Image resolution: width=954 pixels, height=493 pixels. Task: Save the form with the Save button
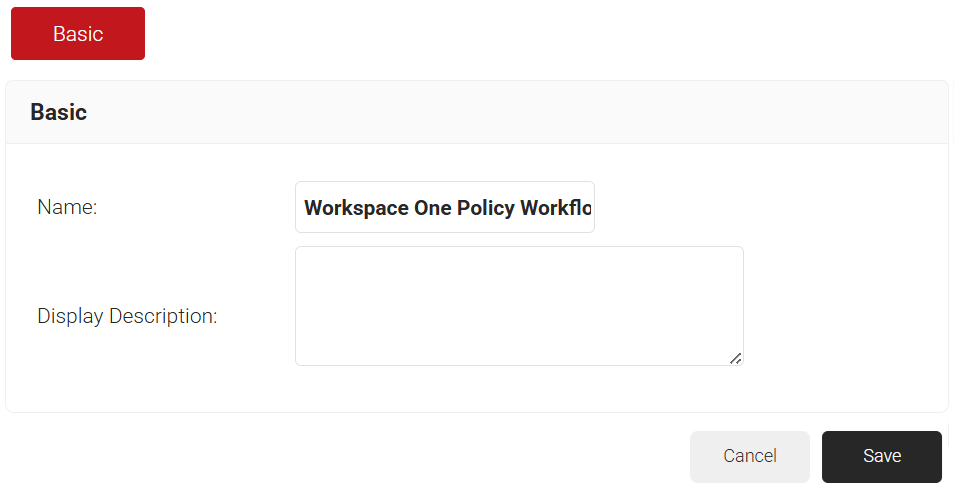pos(881,456)
